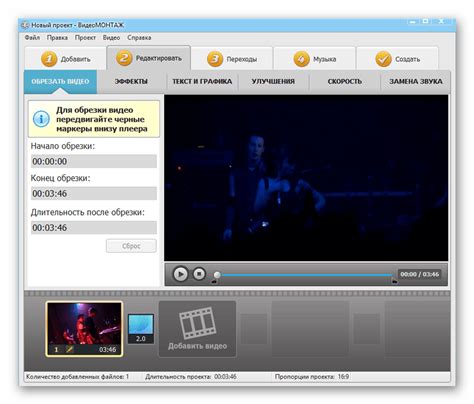
Task: Click the Stop button in the player
Action: pos(199,274)
